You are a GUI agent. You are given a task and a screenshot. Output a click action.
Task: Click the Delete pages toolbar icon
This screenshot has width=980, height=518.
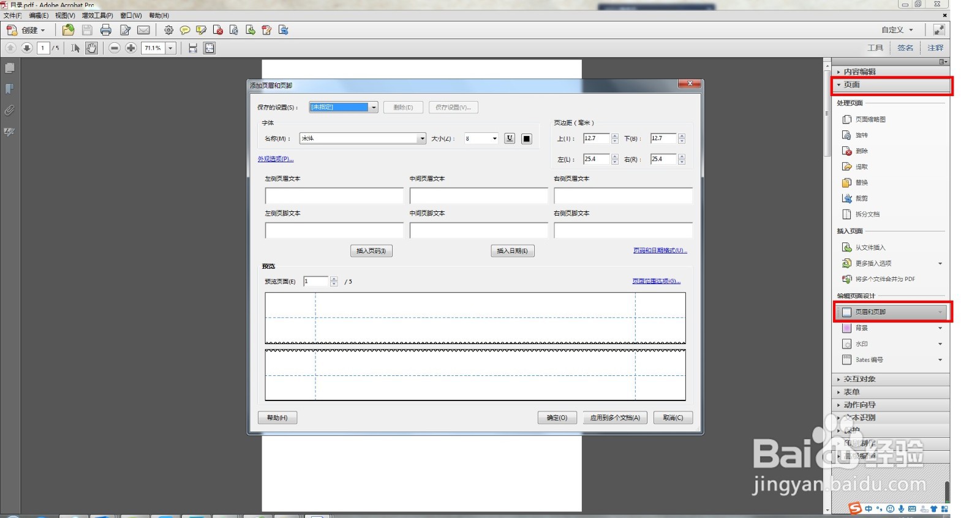217,30
